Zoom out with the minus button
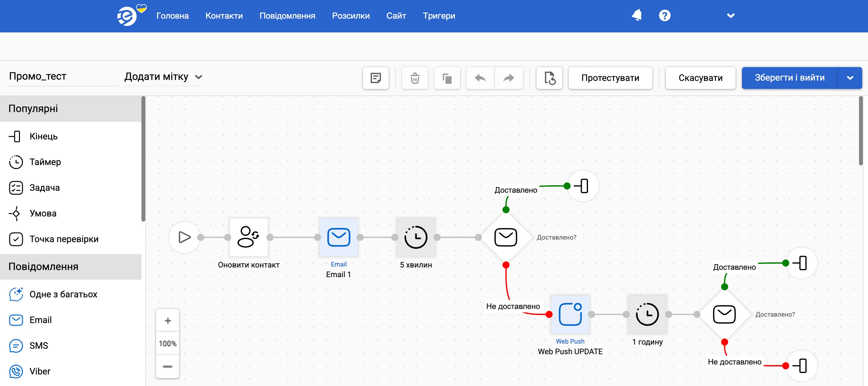This screenshot has height=386, width=868. [x=167, y=366]
